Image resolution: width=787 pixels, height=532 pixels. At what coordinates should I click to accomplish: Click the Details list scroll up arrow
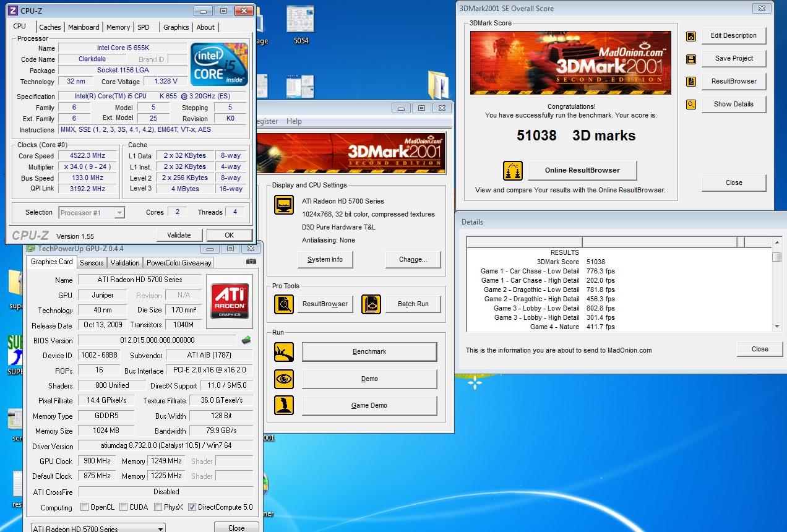coord(777,242)
